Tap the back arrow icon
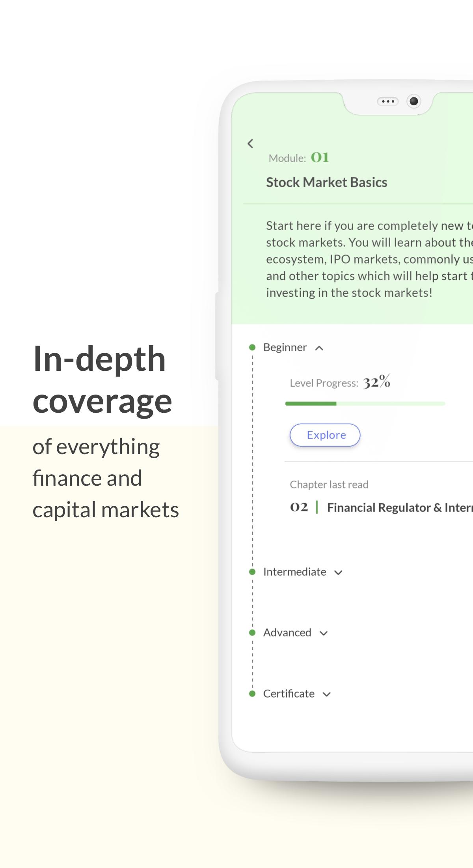The width and height of the screenshot is (473, 868). 250,143
